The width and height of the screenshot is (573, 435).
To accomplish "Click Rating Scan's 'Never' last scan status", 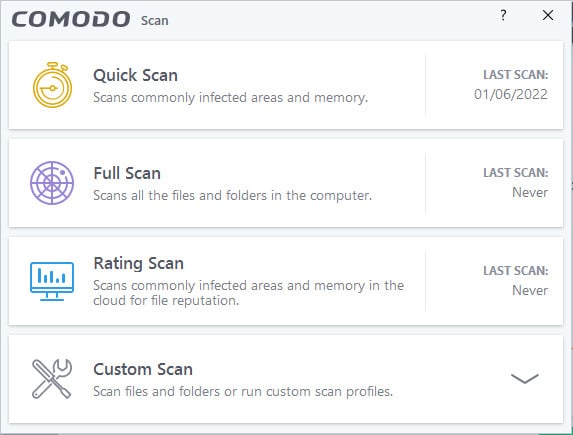I will [530, 290].
